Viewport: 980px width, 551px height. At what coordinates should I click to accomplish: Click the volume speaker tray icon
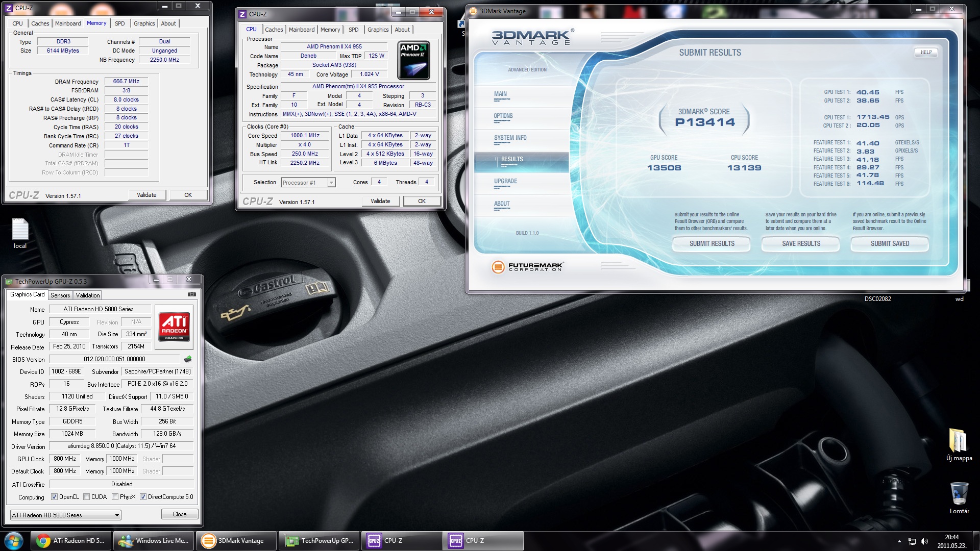tap(924, 541)
